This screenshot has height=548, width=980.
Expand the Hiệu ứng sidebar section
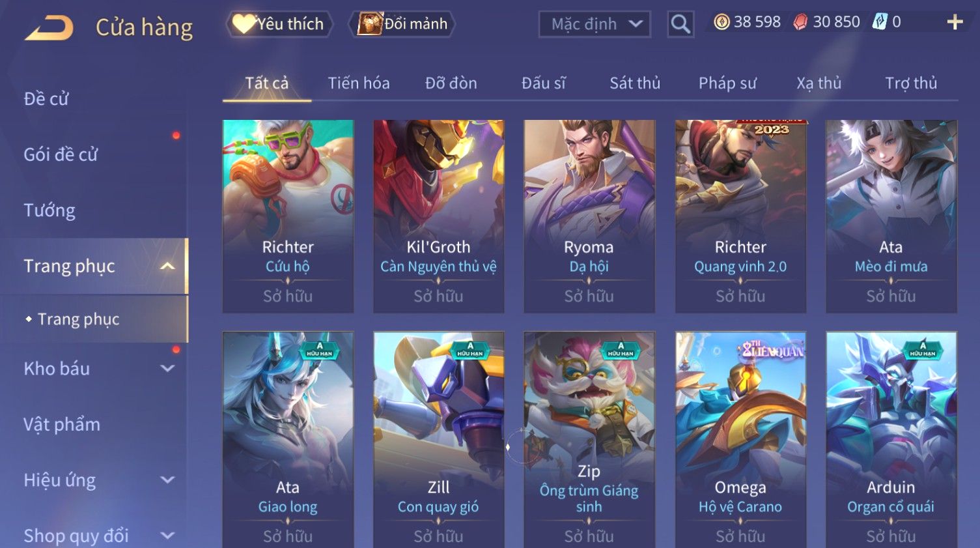[167, 480]
